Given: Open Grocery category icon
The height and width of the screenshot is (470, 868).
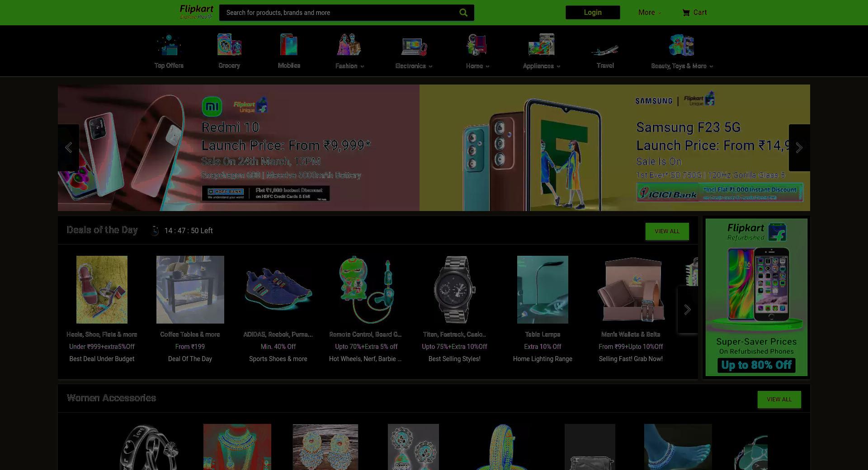Looking at the screenshot, I should coord(229,45).
